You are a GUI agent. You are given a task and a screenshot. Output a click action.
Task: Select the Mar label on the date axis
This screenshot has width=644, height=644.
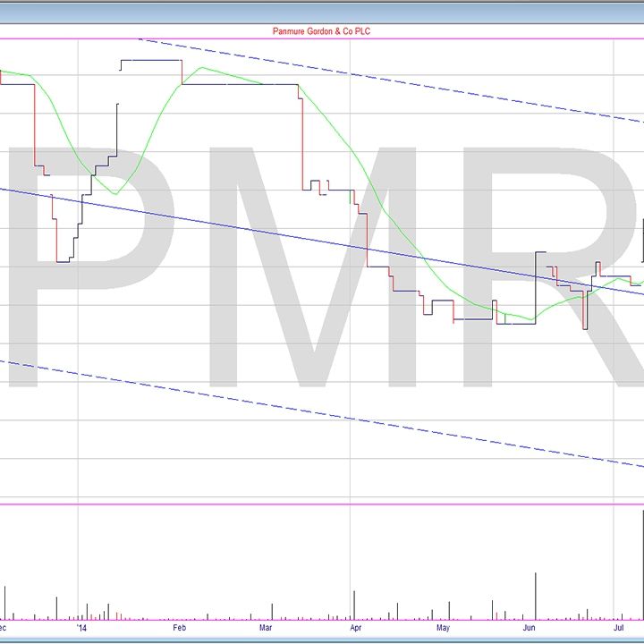[x=267, y=629]
